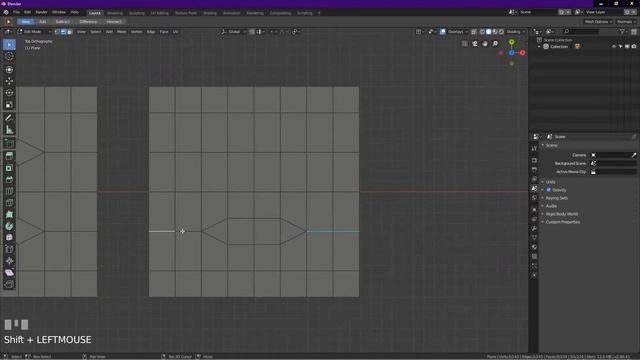Open the Normals dropdown
Image resolution: width=640 pixels, height=360 pixels.
pyautogui.click(x=627, y=22)
